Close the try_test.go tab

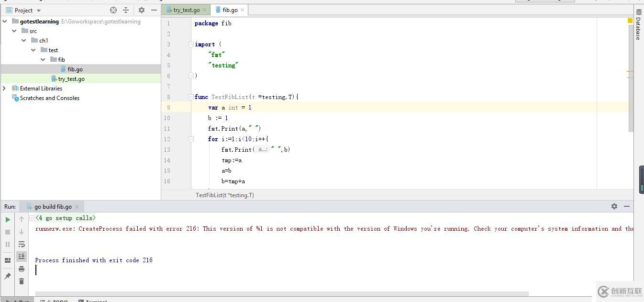[x=205, y=10]
